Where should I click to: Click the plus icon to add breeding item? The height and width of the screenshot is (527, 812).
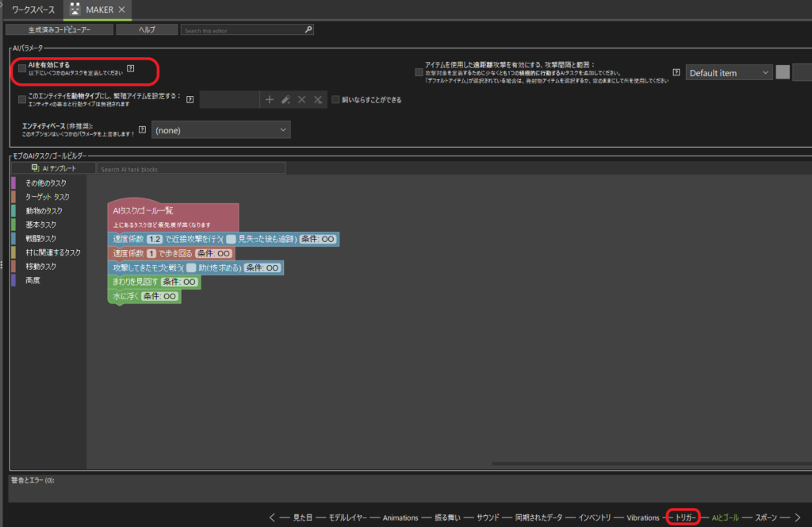coord(270,100)
